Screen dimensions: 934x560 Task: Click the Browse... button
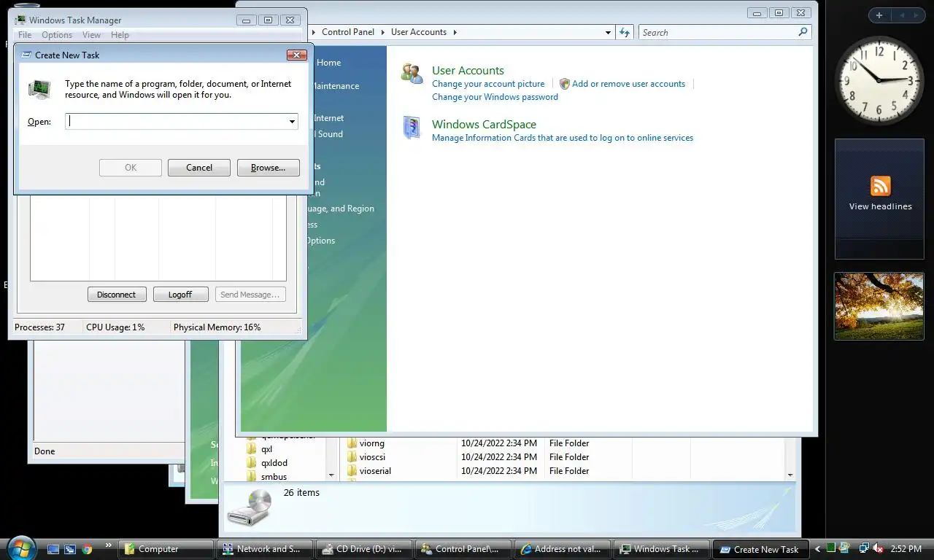click(269, 168)
